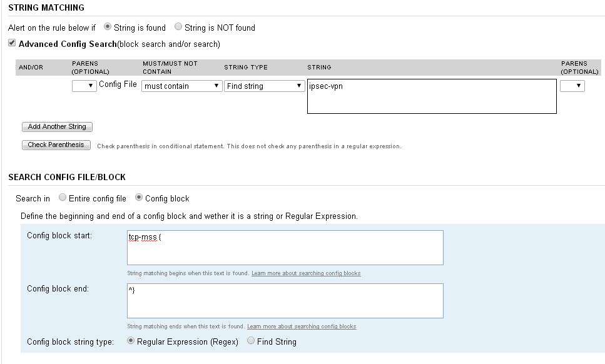Select the "String is found" radio button

108,27
